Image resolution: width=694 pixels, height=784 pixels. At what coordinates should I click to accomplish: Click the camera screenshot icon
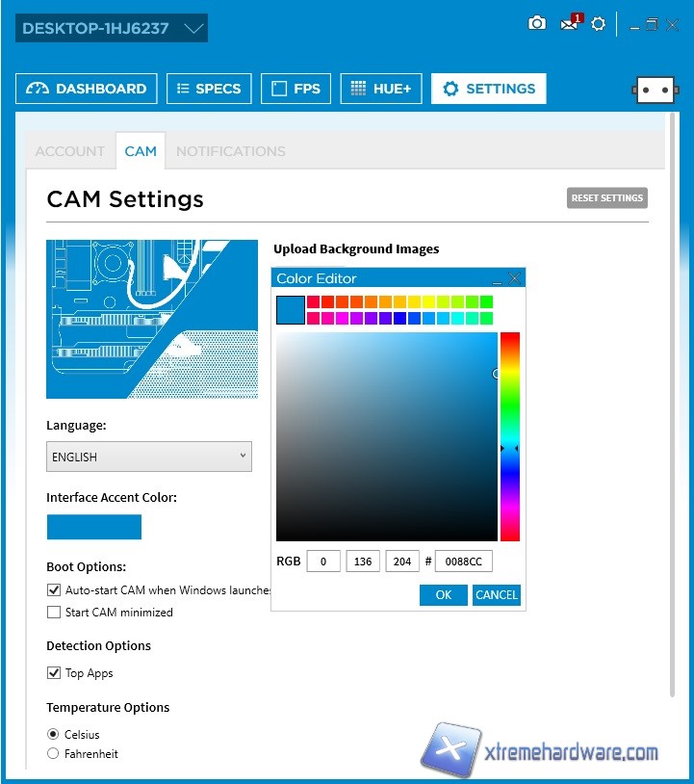click(537, 23)
